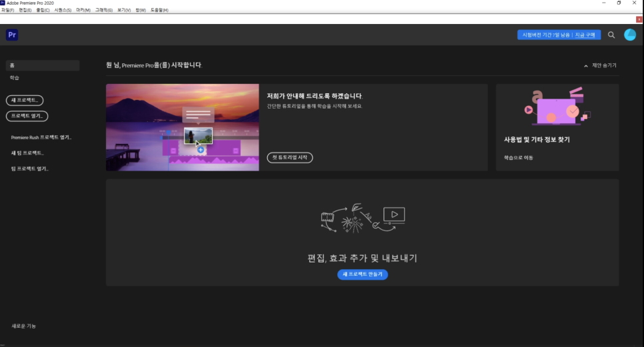
Task: Open the user profile avatar
Action: (x=629, y=35)
